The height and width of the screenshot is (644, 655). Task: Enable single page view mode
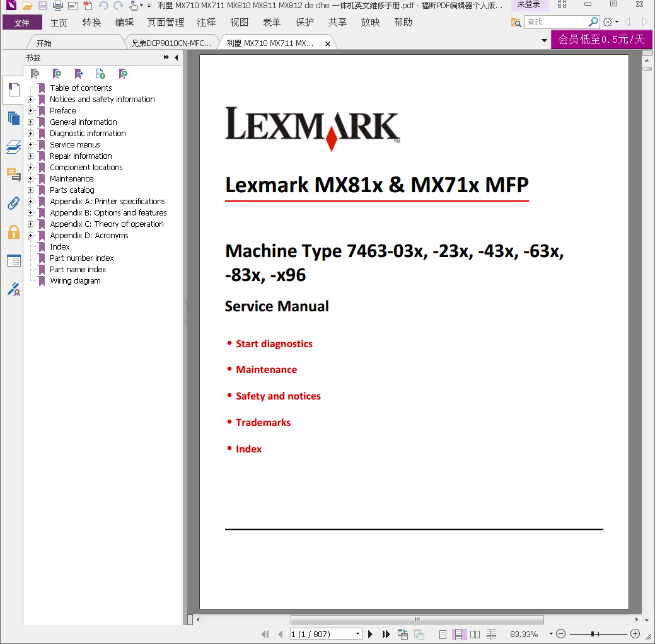pos(443,635)
